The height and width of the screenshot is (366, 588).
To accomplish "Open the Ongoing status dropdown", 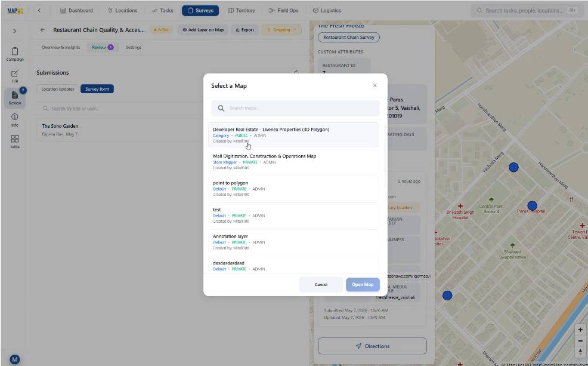I will pyautogui.click(x=281, y=30).
